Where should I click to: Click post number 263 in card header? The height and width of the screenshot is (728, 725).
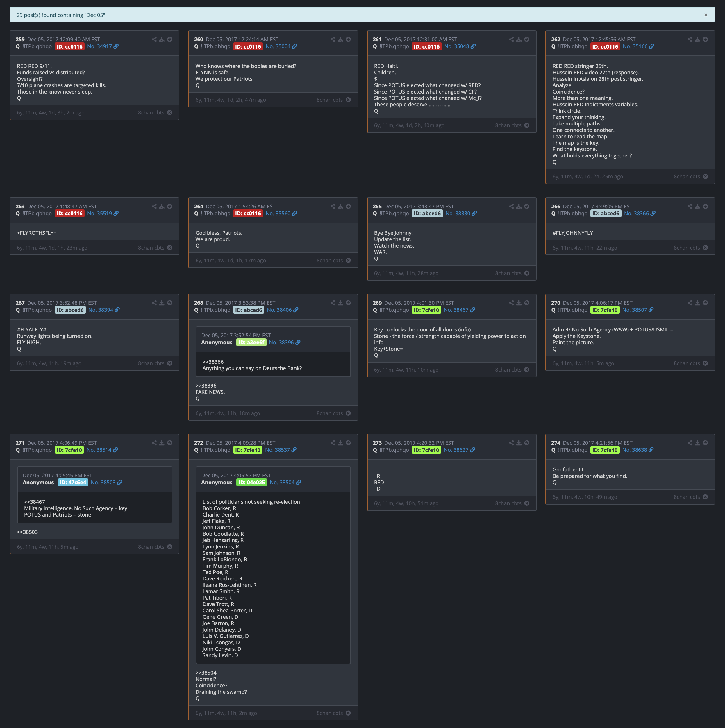(x=20, y=207)
